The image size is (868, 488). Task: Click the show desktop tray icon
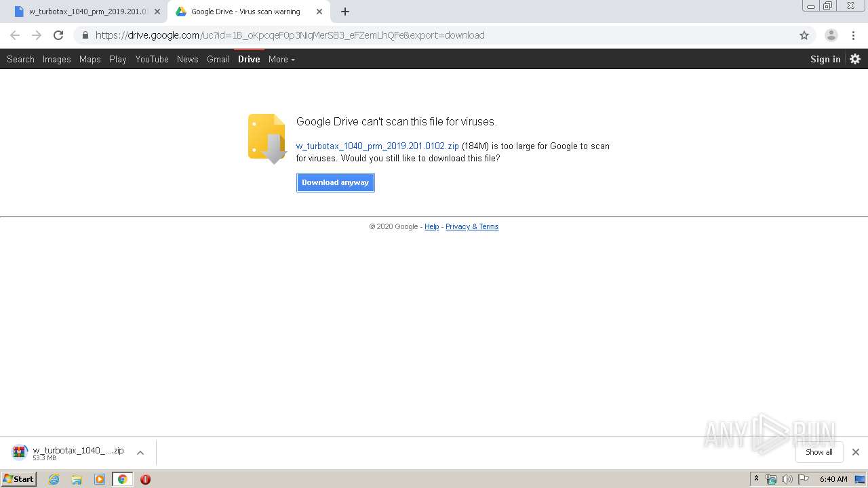coord(860,479)
